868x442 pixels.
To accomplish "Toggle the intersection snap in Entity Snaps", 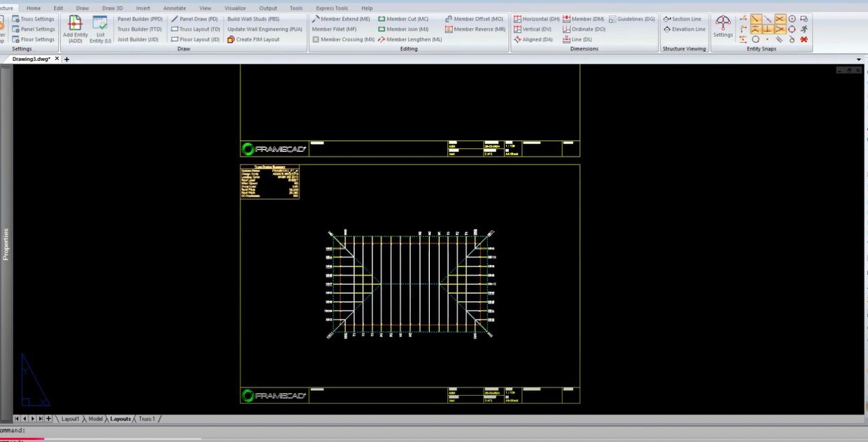I will (x=779, y=19).
